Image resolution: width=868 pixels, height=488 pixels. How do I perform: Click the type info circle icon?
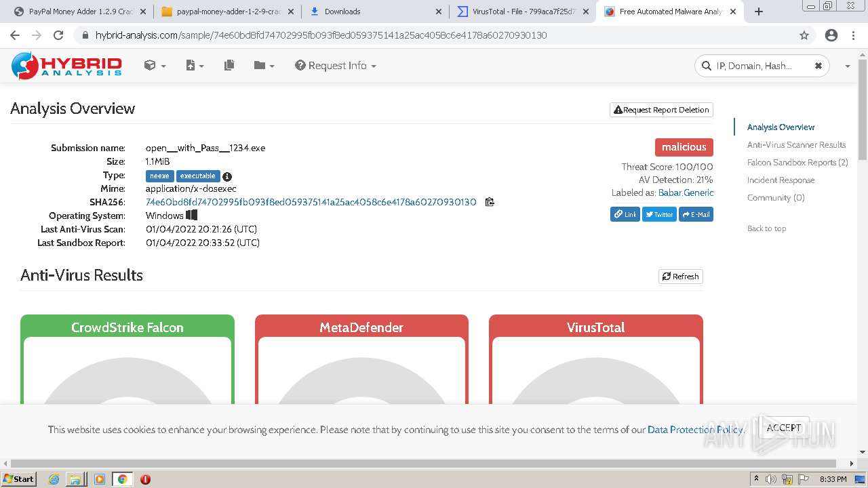coord(227,176)
